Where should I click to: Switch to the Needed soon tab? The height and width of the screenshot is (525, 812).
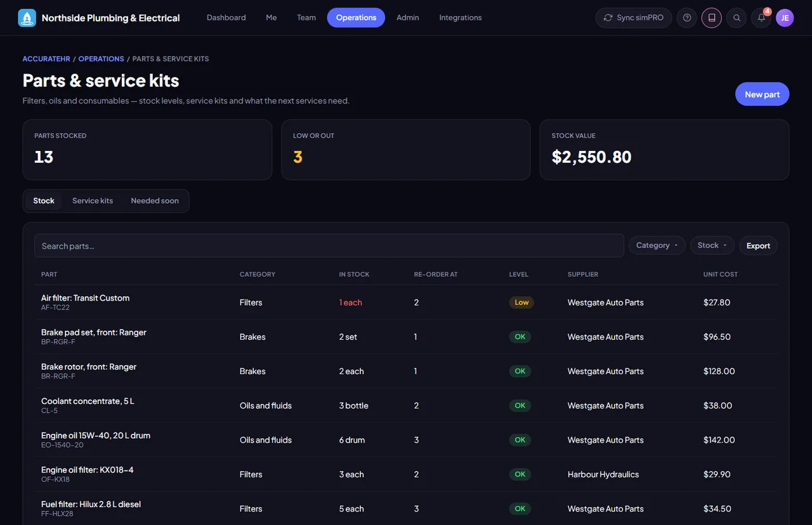155,201
